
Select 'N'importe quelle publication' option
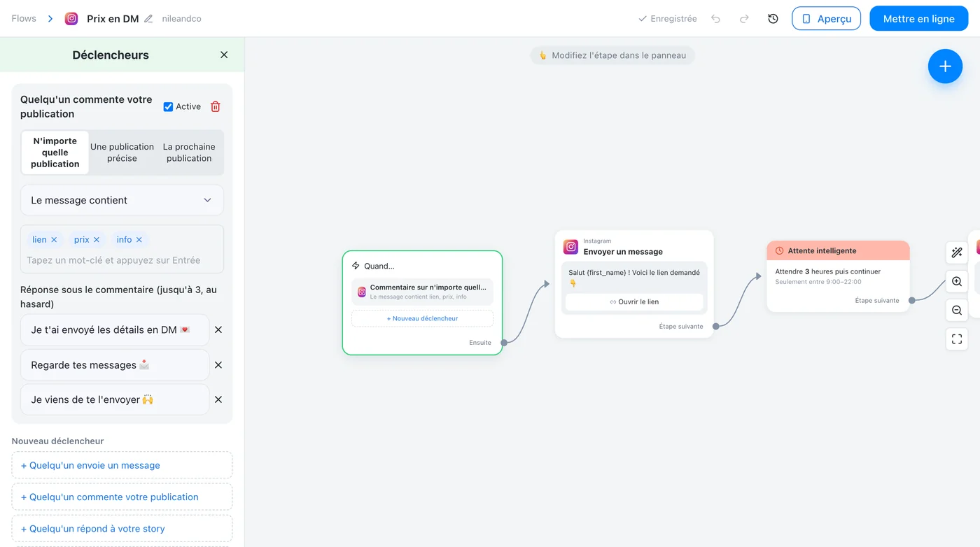click(55, 152)
